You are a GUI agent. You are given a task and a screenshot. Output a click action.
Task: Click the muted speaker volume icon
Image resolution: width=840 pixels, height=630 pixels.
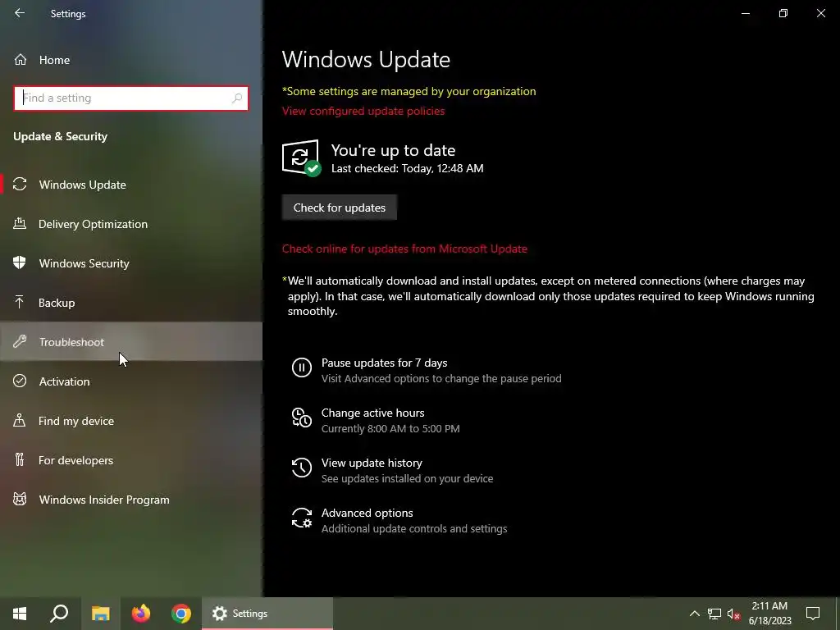pos(733,614)
